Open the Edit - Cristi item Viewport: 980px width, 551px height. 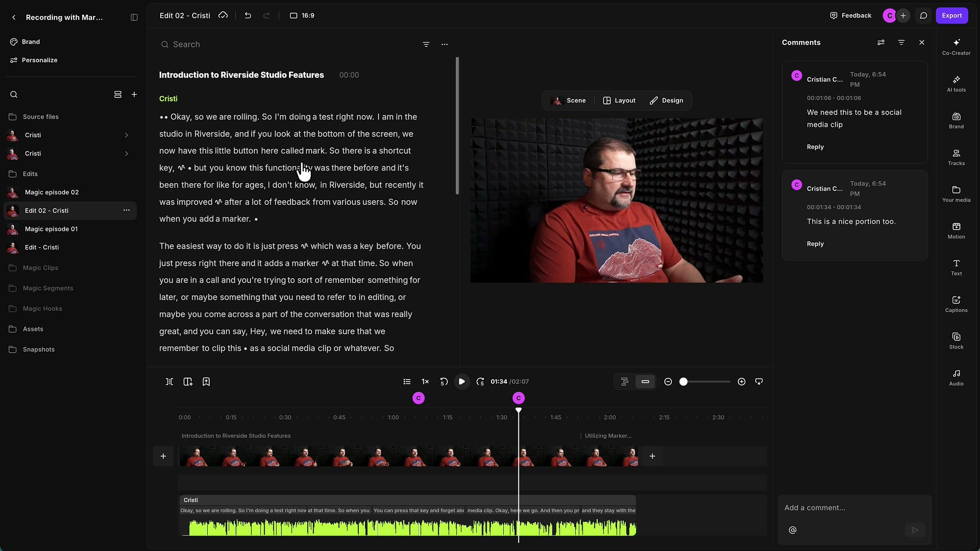tap(42, 247)
